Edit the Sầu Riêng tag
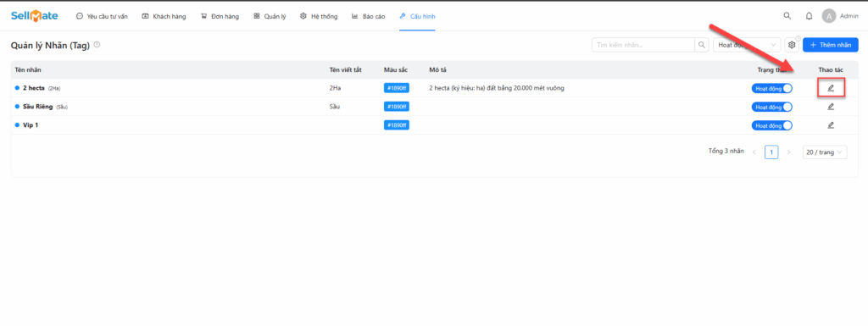The width and height of the screenshot is (868, 326). (831, 107)
